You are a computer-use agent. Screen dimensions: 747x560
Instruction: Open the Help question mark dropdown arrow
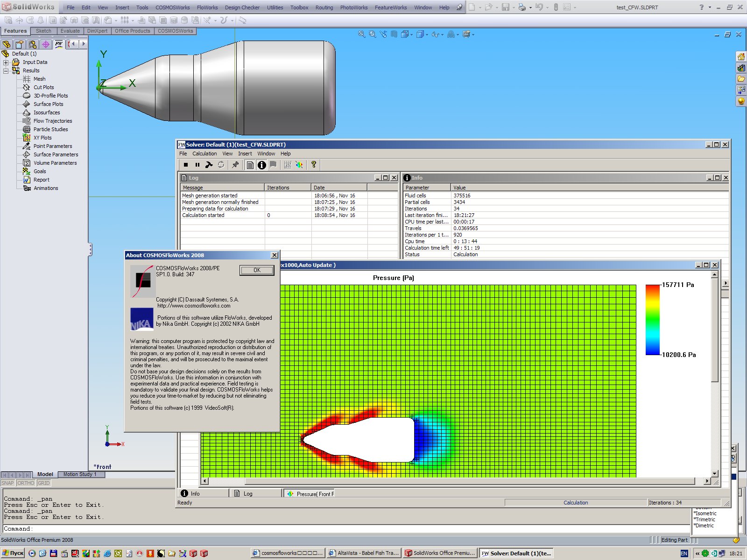coord(710,7)
